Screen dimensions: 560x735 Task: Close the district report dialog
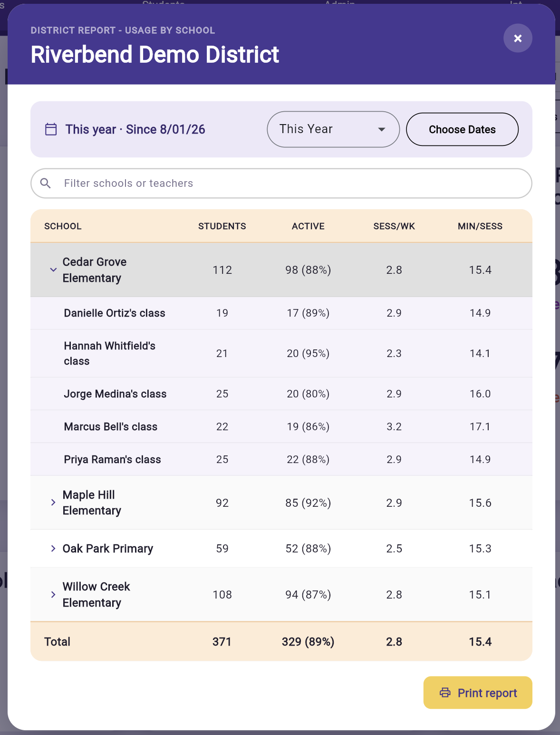(x=518, y=38)
